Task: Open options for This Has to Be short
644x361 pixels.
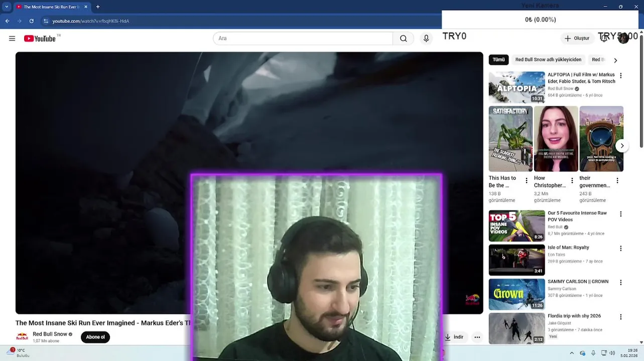Action: point(526,180)
